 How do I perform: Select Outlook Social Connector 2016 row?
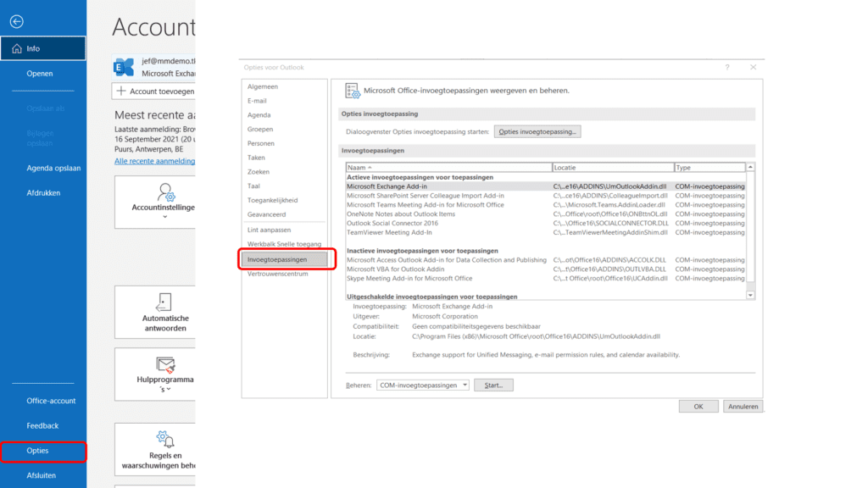point(545,224)
